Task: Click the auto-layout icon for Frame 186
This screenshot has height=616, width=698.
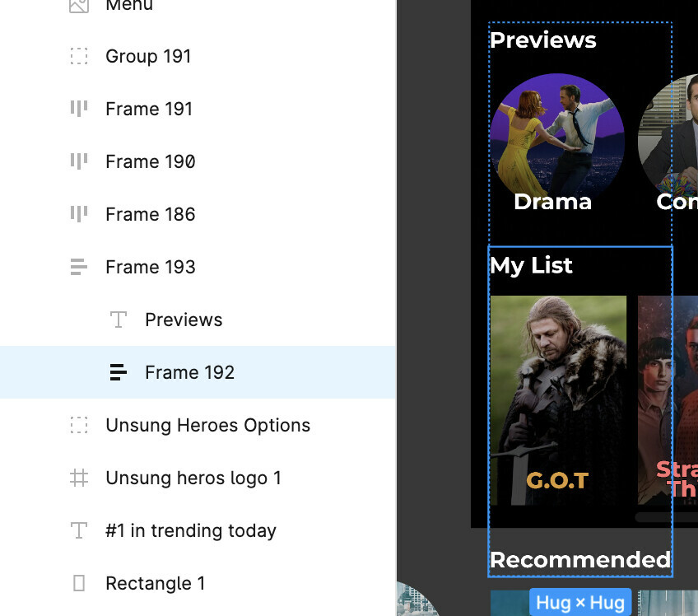Action: click(x=79, y=214)
